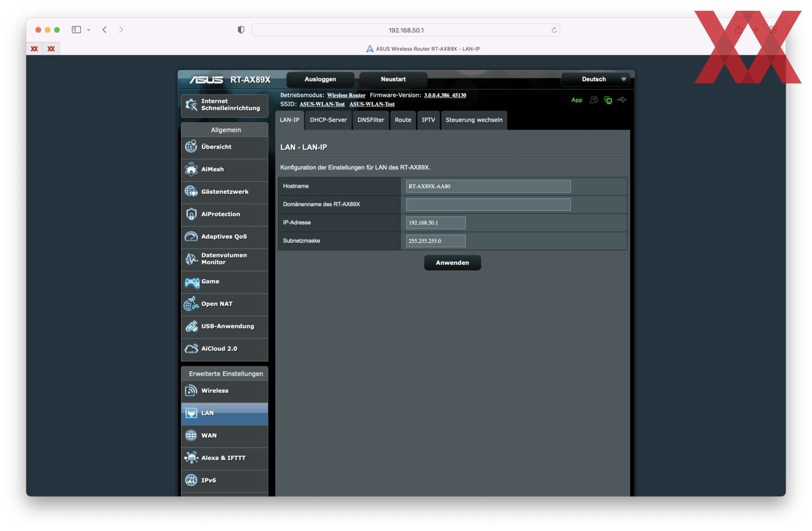Click the Safari address bar
The width and height of the screenshot is (812, 531).
tap(406, 30)
